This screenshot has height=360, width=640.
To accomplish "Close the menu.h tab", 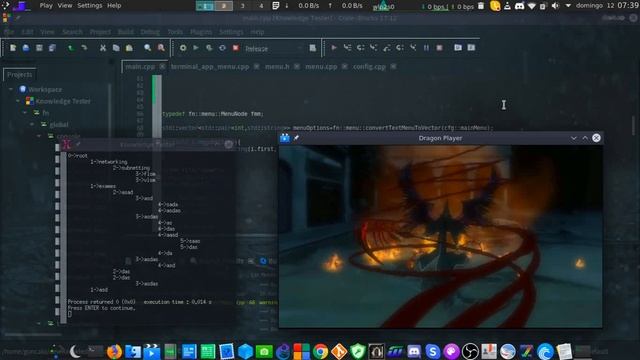I will (297, 66).
